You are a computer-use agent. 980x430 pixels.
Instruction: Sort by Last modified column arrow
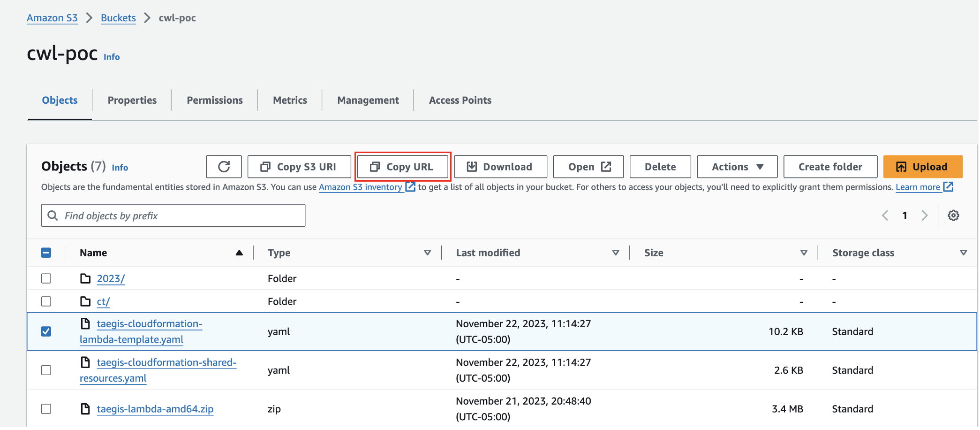coord(616,253)
